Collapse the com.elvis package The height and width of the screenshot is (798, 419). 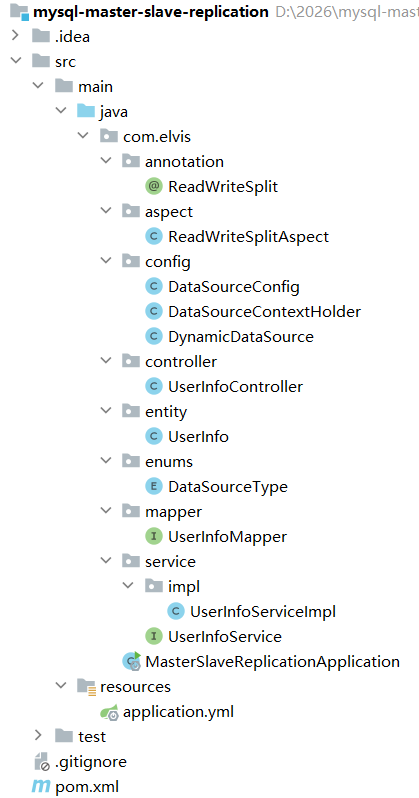83,136
